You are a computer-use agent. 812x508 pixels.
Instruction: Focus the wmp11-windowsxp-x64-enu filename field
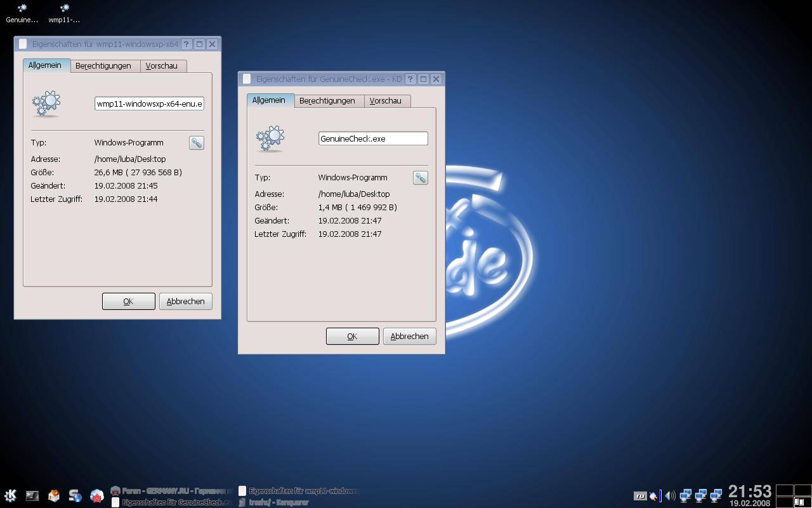click(150, 104)
